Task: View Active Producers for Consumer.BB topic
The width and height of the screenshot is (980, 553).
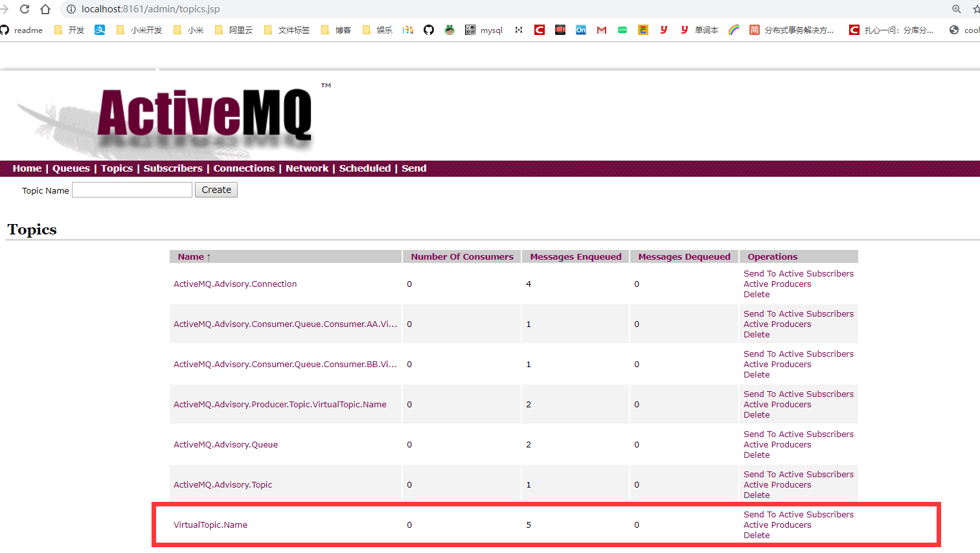Action: (x=777, y=365)
